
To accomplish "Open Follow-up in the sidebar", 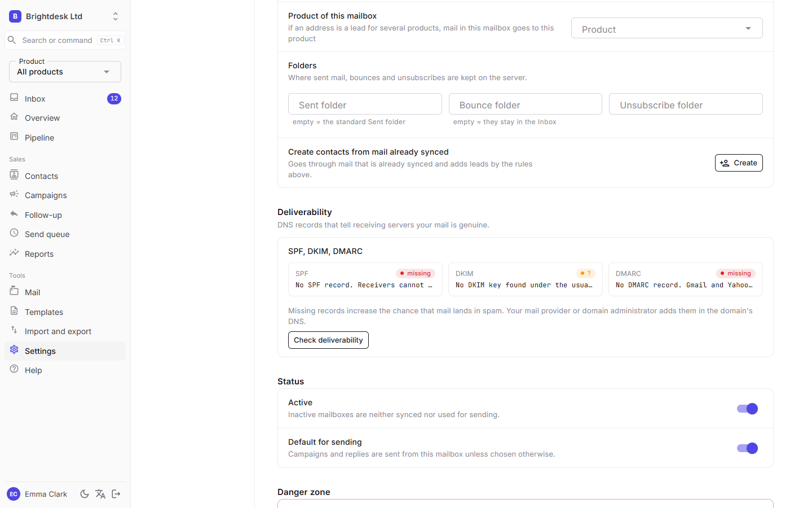I will 65,215.
